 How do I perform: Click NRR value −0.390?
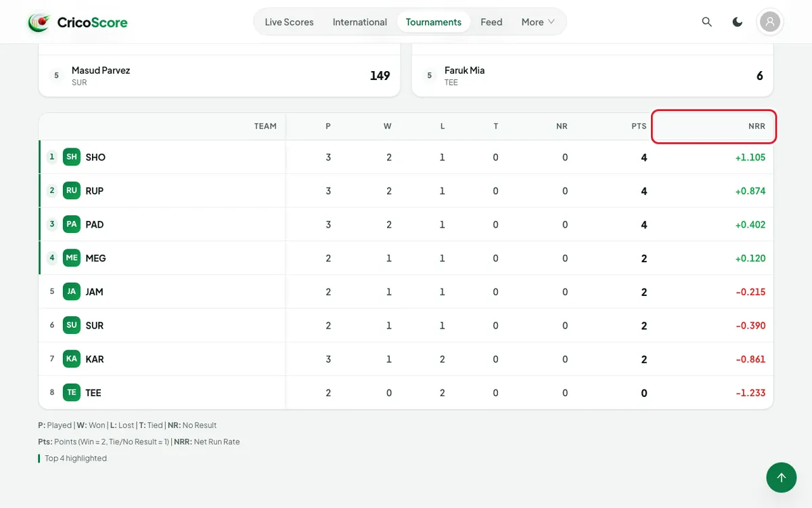[x=750, y=325]
